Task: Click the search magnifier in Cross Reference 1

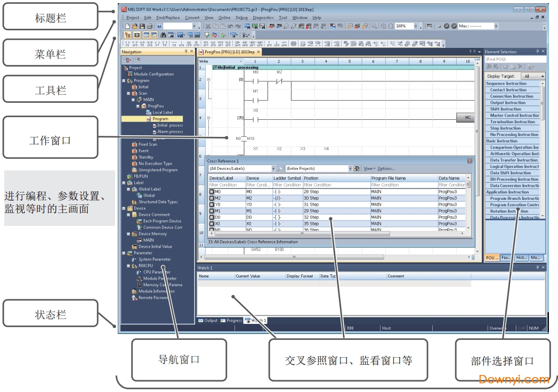Action: click(279, 168)
